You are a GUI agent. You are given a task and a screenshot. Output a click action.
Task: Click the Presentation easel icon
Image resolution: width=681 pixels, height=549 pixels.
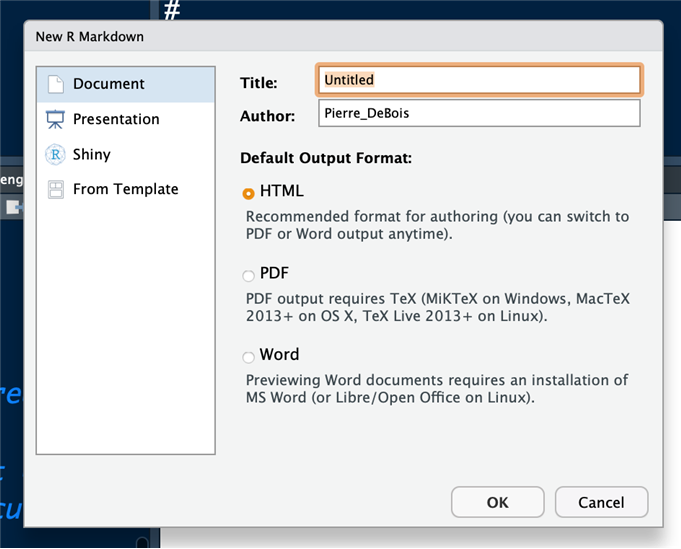tap(55, 119)
